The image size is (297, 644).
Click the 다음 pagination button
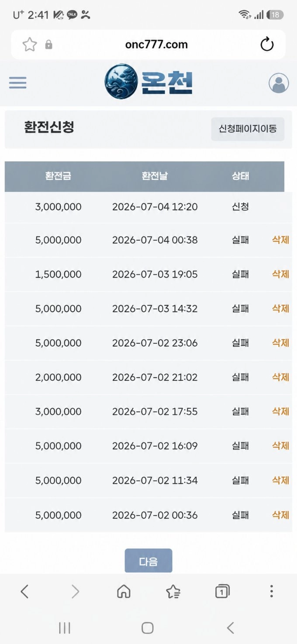pos(148,561)
